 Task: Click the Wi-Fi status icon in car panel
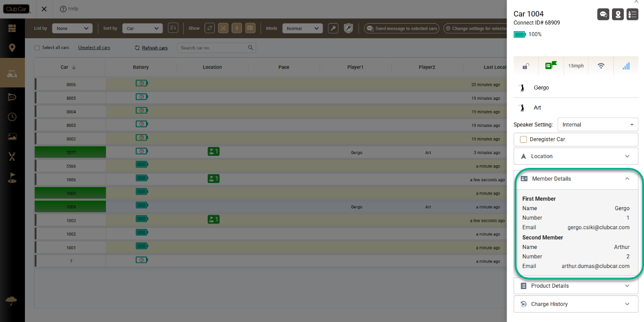click(601, 66)
